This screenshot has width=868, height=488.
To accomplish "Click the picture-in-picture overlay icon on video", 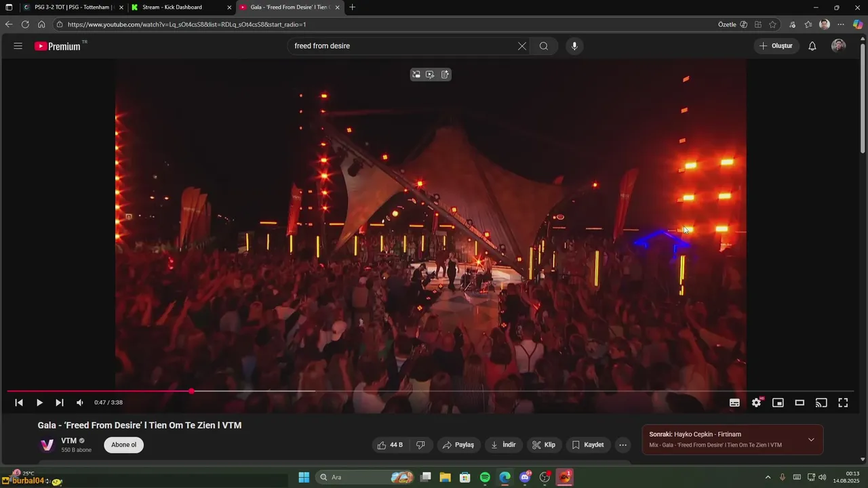I will (x=416, y=75).
